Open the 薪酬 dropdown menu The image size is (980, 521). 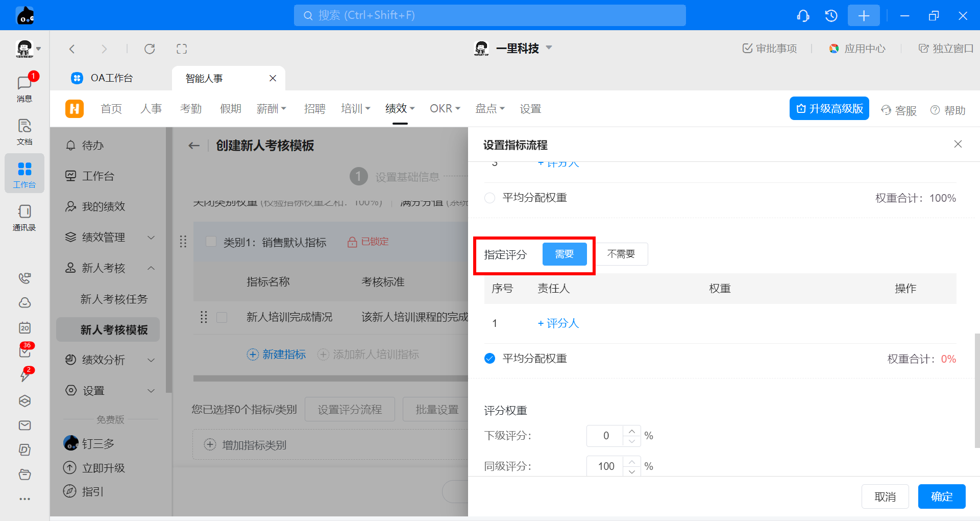tap(271, 109)
